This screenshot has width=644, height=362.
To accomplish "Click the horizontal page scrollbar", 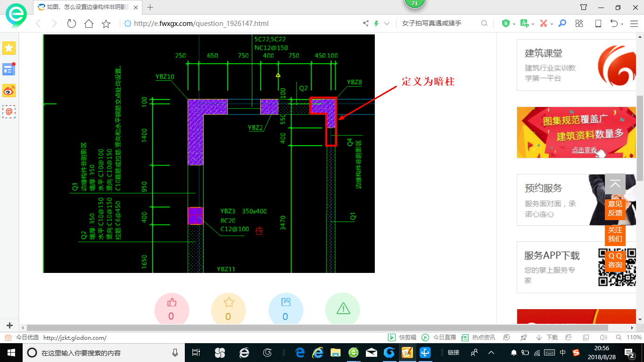I will [x=317, y=328].
